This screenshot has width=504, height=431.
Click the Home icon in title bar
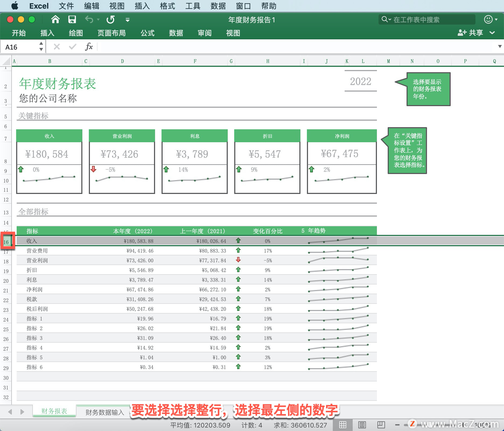[x=55, y=19]
